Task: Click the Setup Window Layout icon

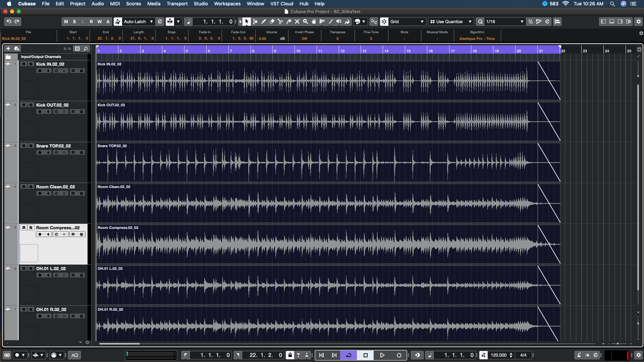Action: (629, 21)
